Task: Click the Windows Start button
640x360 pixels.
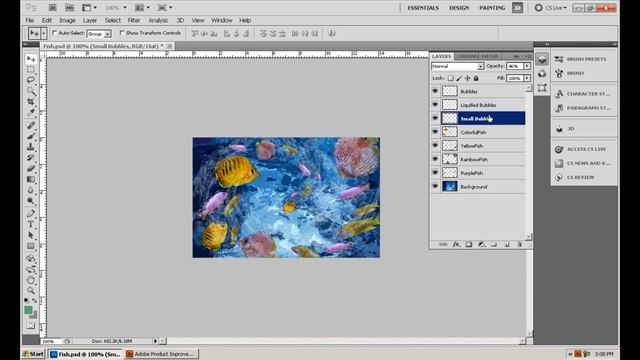Action: tap(33, 354)
